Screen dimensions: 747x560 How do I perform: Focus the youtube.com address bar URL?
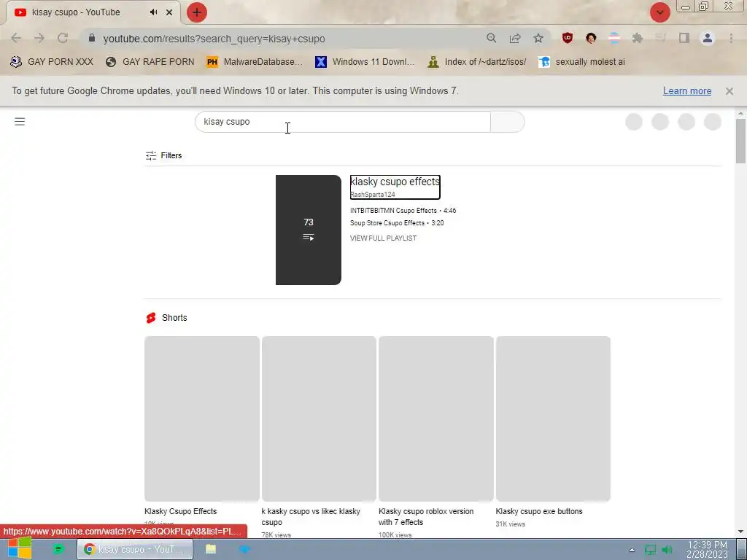(x=214, y=39)
